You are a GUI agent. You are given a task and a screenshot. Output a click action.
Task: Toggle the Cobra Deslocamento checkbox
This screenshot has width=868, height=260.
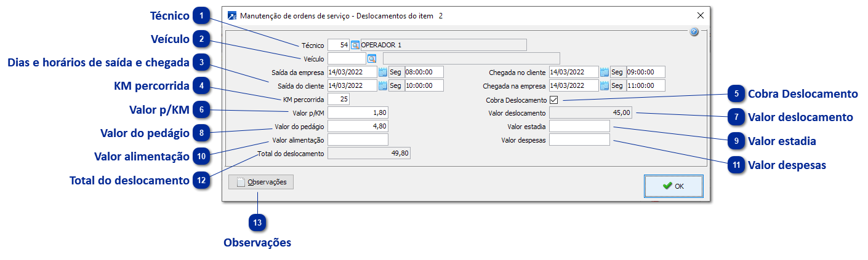pyautogui.click(x=553, y=100)
